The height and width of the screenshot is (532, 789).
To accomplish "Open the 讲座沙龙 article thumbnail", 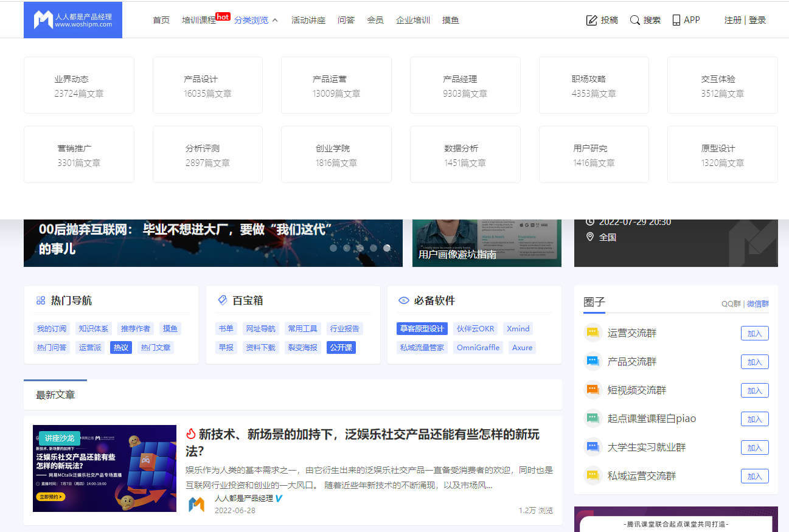I will (105, 468).
